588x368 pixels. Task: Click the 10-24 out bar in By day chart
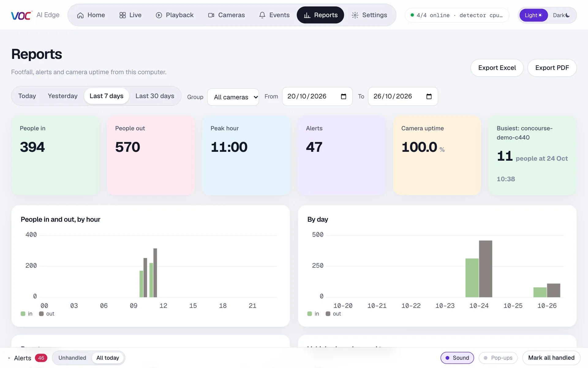click(486, 269)
